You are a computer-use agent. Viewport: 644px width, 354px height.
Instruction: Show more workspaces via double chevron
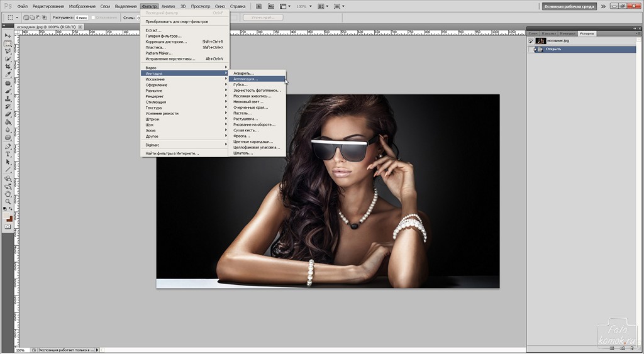pos(603,6)
